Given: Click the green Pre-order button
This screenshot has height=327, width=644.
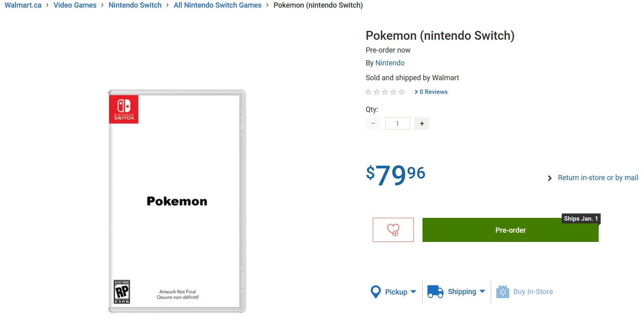Looking at the screenshot, I should coord(510,230).
